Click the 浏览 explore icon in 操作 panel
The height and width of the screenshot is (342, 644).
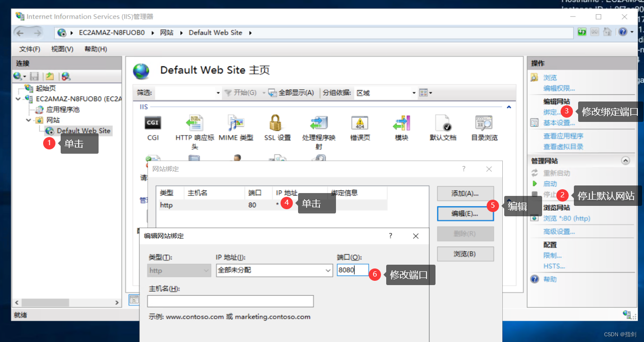tap(535, 78)
